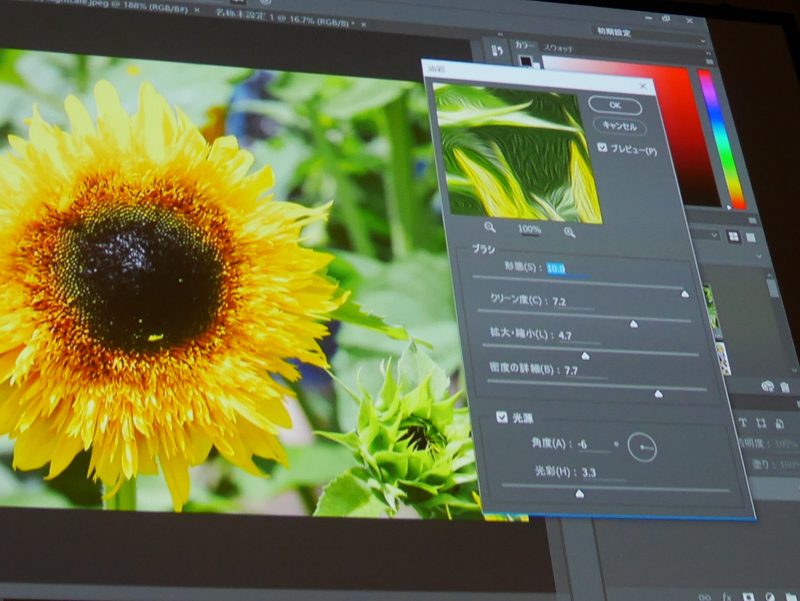Click the zoom out magnifier under the preview
This screenshot has width=800, height=601.
pos(490,229)
